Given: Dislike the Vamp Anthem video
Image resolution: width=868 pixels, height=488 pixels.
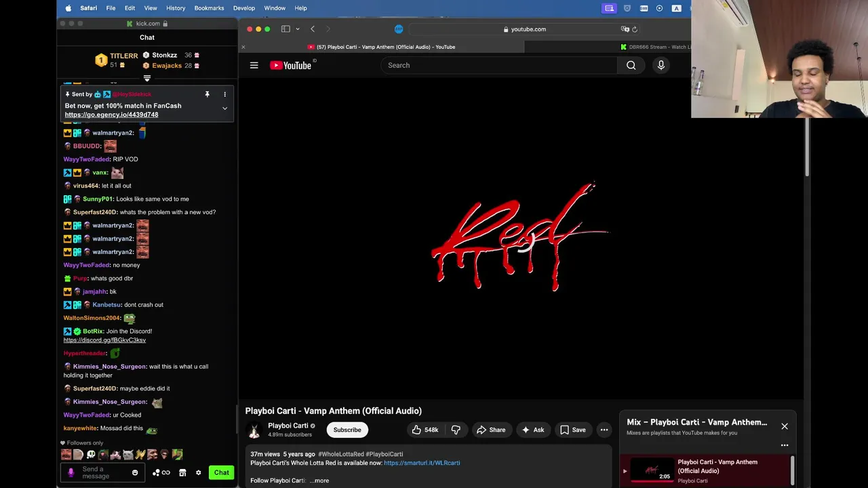Looking at the screenshot, I should 456,430.
